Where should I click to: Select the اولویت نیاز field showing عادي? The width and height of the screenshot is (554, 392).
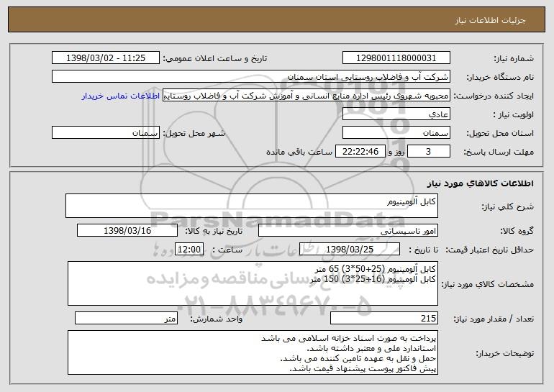coord(396,114)
